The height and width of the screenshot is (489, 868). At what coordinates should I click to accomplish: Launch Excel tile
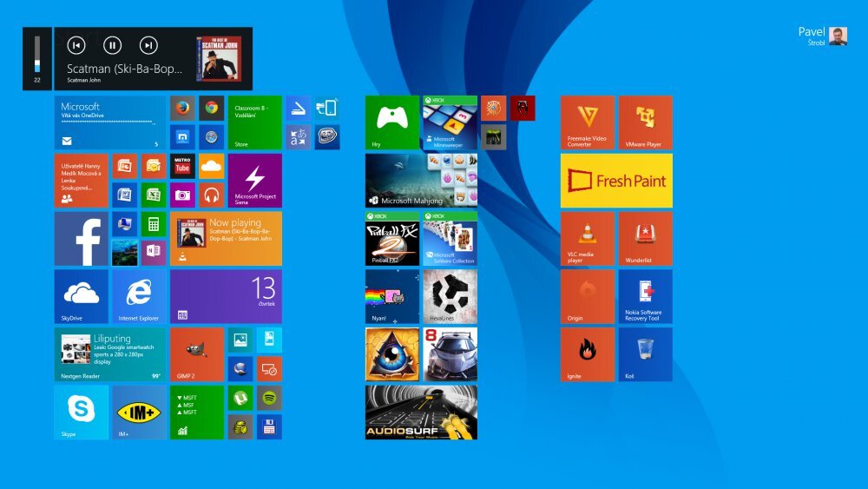[x=154, y=195]
